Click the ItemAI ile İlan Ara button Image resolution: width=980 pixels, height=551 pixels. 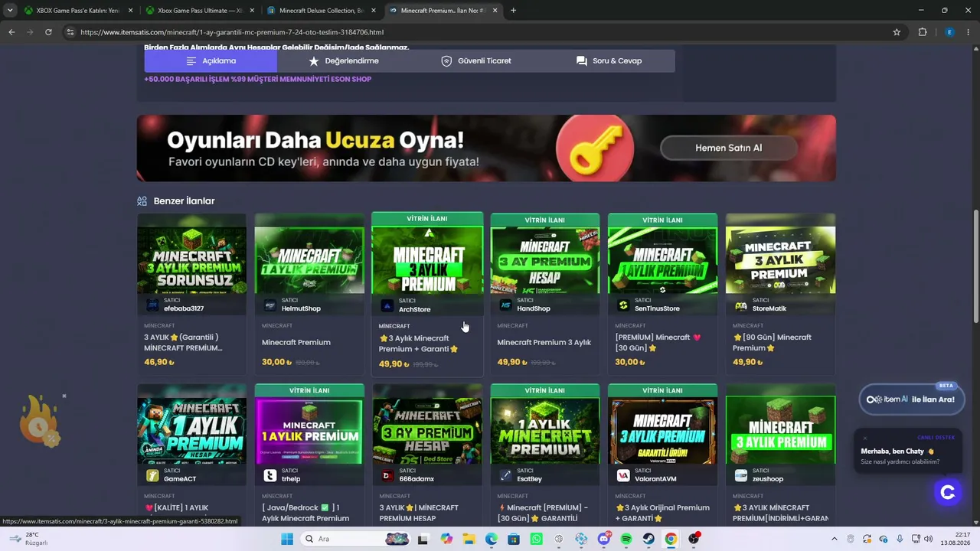[911, 399]
